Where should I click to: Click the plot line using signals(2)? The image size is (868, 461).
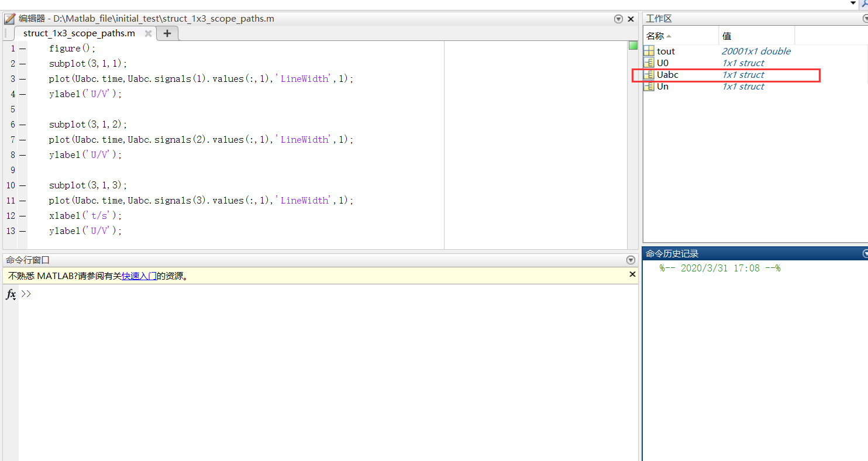[x=201, y=140]
